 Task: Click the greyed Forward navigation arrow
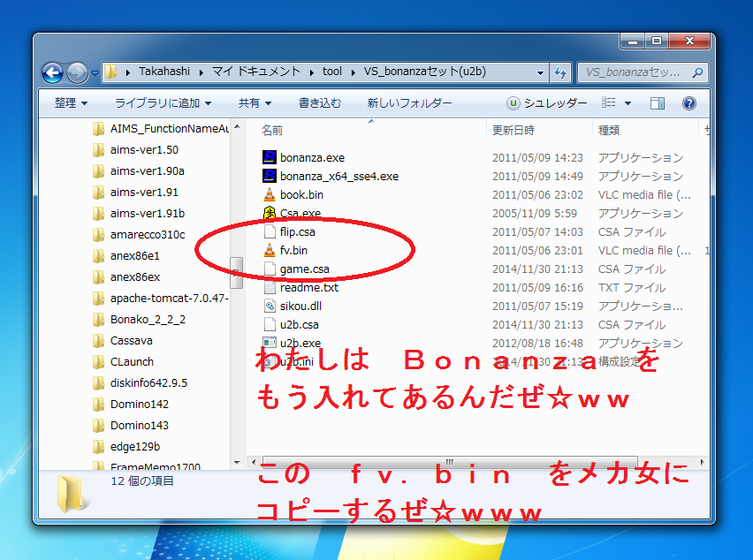point(77,73)
